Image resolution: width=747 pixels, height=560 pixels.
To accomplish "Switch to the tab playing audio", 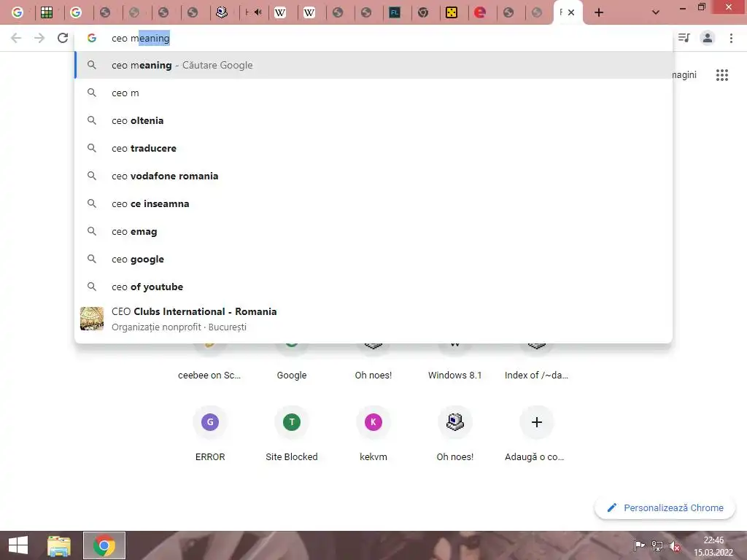I will tap(253, 12).
